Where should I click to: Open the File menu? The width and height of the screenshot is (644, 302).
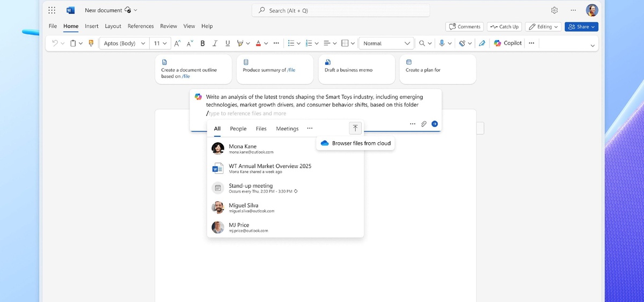click(53, 26)
